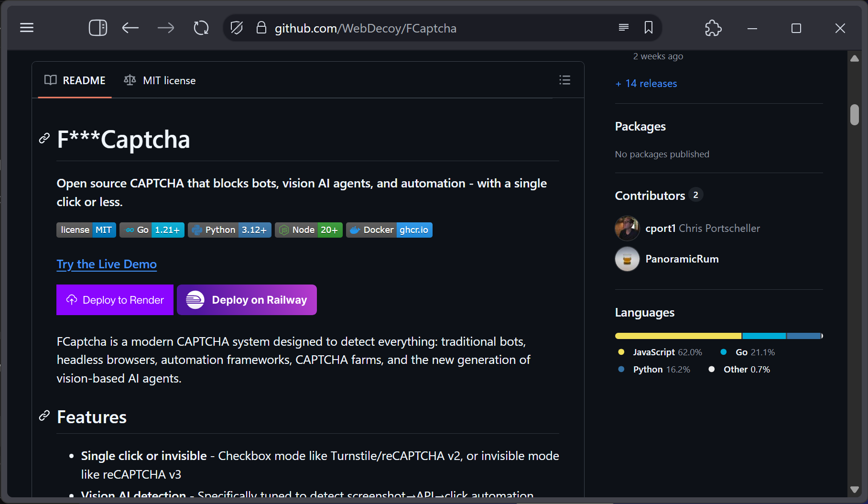The width and height of the screenshot is (868, 504).
Task: Open PanoramicRum profile link
Action: pos(682,259)
